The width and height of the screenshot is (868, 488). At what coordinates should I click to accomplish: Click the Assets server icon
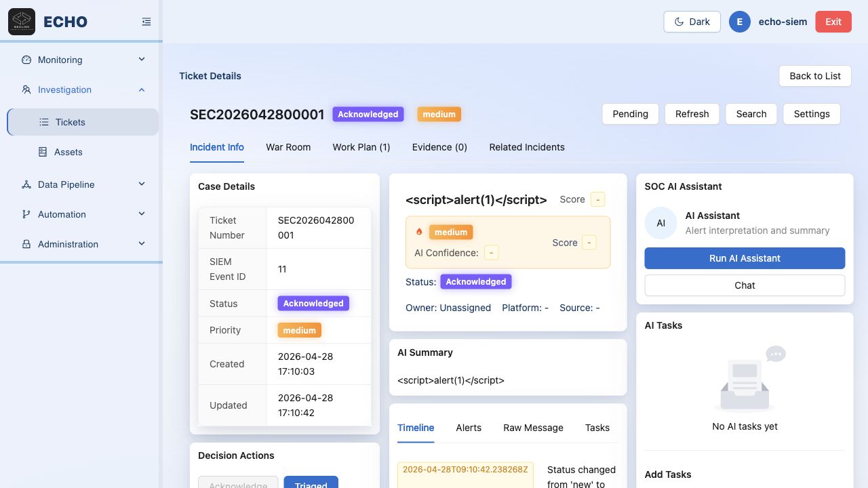pyautogui.click(x=43, y=152)
